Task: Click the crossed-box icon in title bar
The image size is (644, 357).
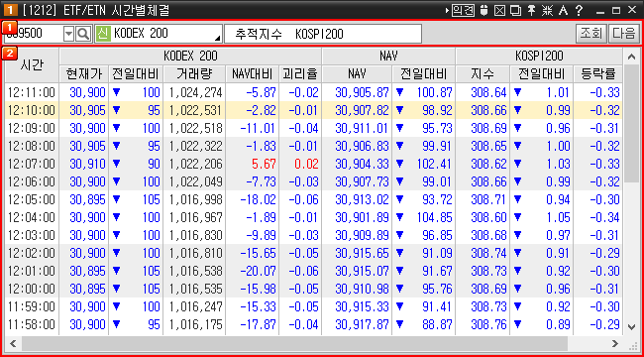Action: [x=499, y=10]
